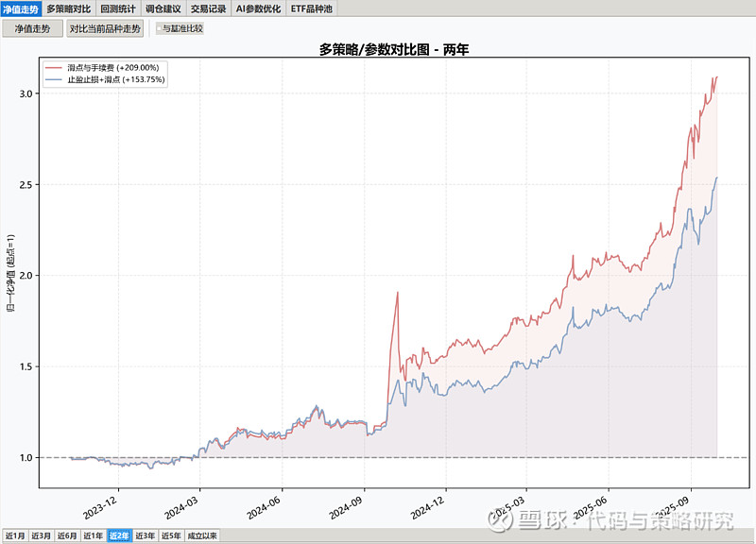
Task: Select the 近1年 time range
Action: click(x=93, y=535)
